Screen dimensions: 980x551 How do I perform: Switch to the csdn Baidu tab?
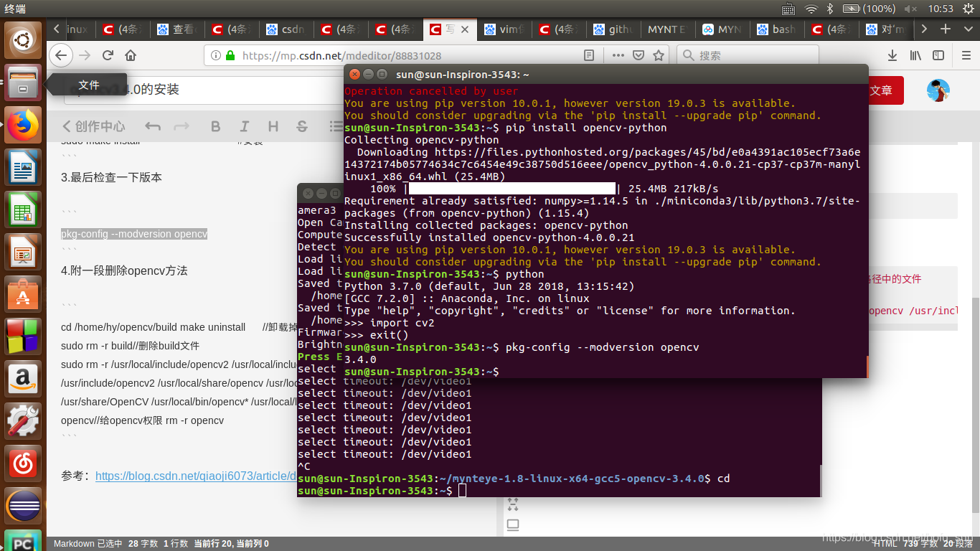286,29
